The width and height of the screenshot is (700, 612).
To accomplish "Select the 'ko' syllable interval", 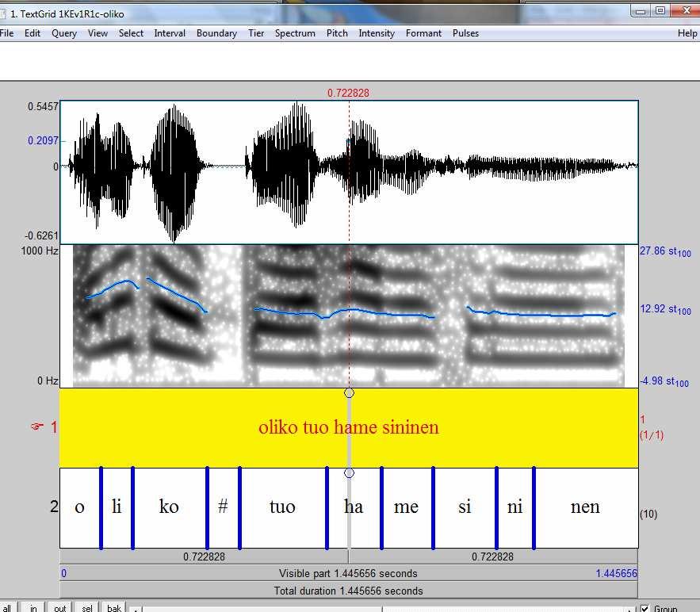I will [x=169, y=507].
